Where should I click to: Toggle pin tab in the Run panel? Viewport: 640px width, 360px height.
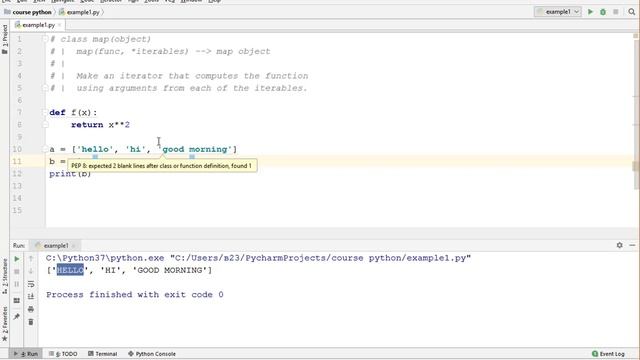[x=17, y=316]
